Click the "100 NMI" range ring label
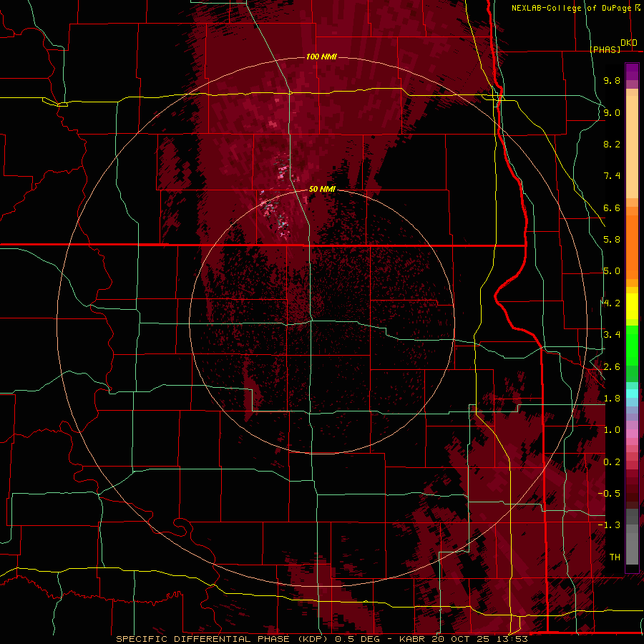This screenshot has height=644, width=644. pos(321,57)
